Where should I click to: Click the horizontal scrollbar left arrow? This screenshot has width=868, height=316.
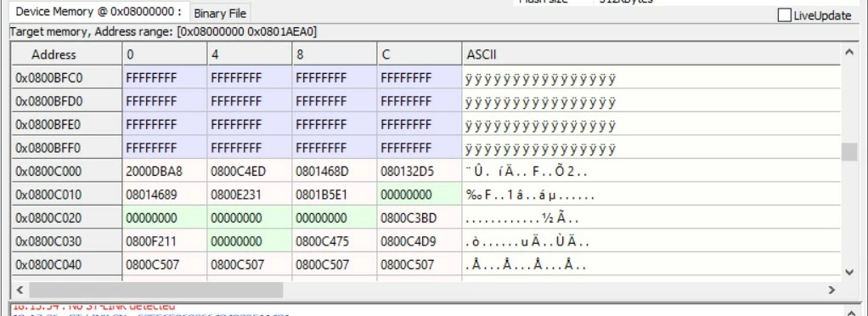[x=20, y=290]
